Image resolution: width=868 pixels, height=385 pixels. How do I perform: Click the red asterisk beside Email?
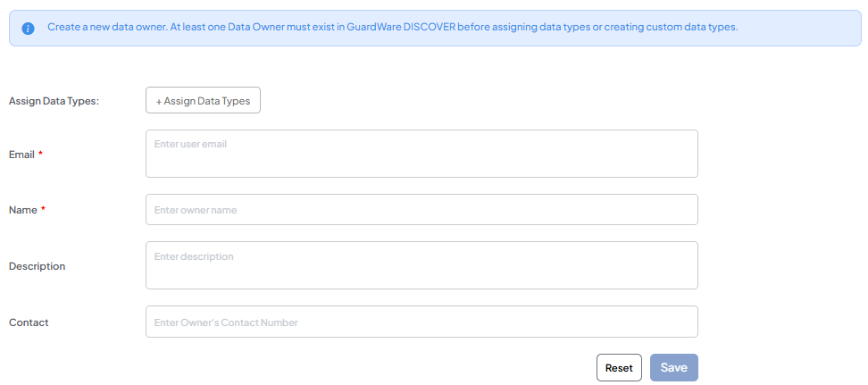41,154
